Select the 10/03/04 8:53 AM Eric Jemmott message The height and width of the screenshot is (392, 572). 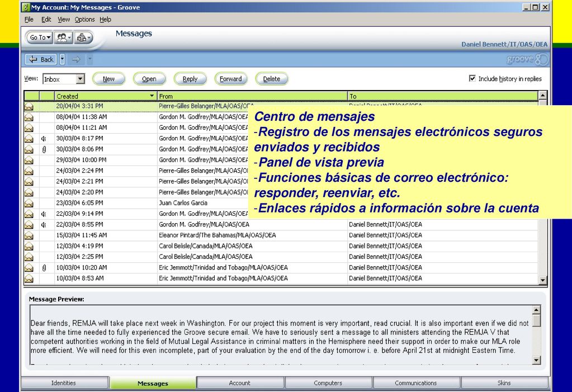[281, 278]
